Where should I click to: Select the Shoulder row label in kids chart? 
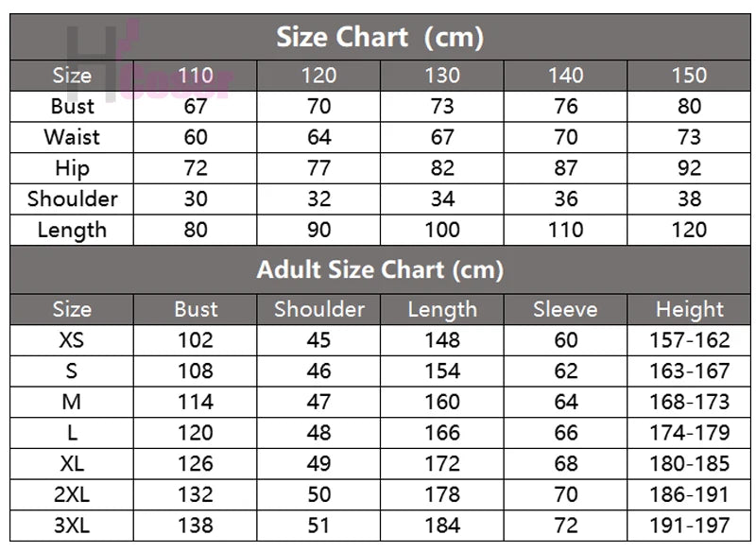72,199
